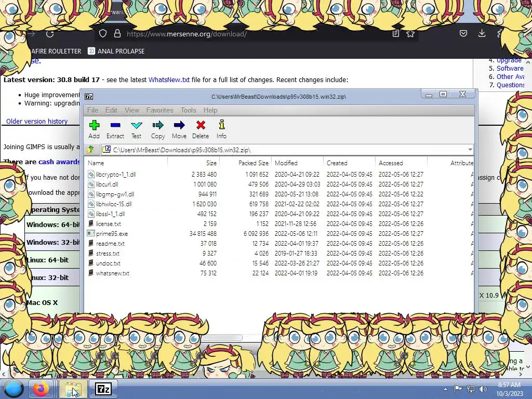This screenshot has width=532, height=399.
Task: Click the taskbar clock and date
Action: click(509, 389)
